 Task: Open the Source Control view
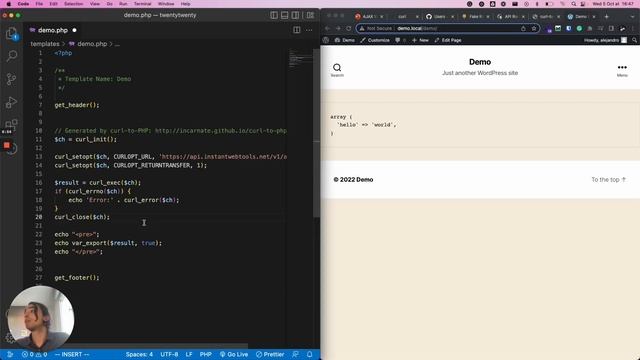[x=11, y=79]
